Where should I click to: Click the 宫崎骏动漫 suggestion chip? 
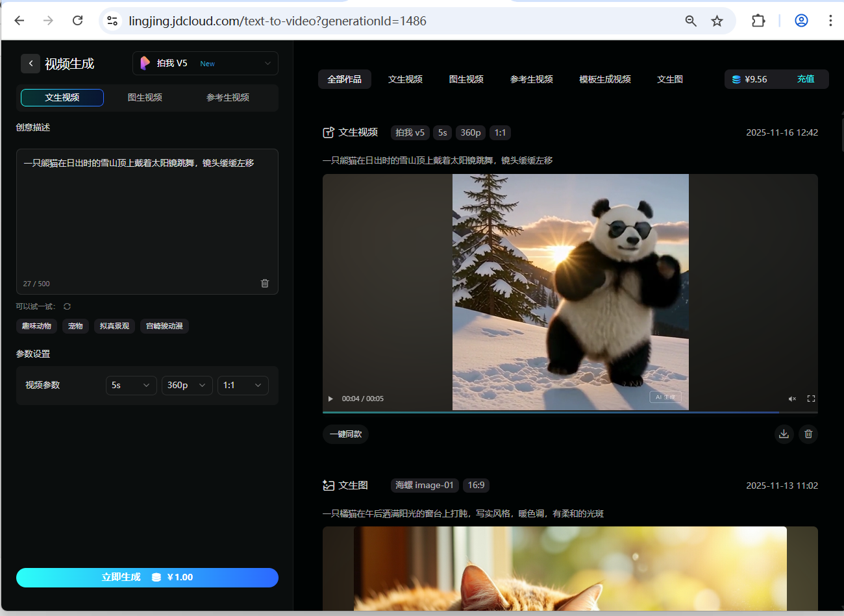click(x=164, y=326)
